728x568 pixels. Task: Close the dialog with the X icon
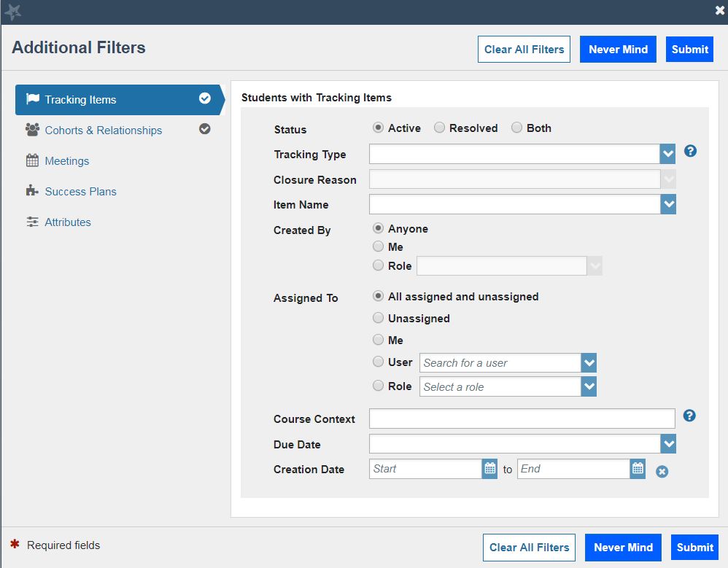tap(720, 10)
